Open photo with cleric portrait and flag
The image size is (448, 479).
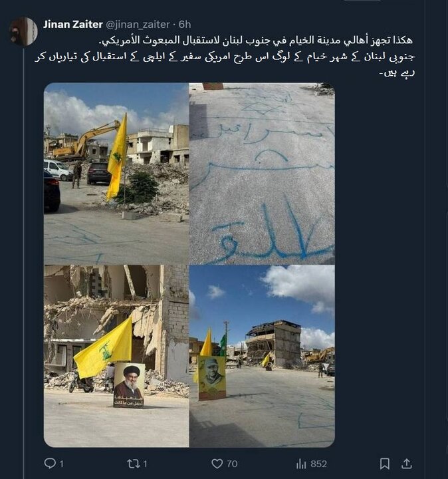click(116, 356)
